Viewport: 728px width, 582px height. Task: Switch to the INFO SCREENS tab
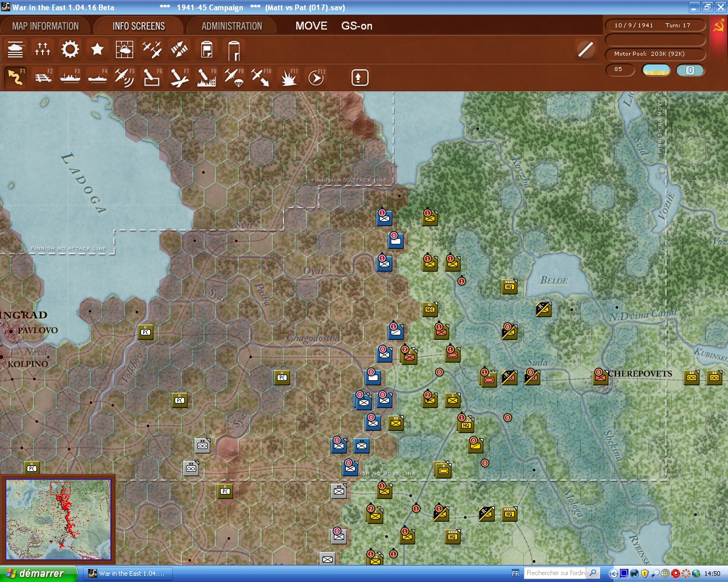pos(138,26)
